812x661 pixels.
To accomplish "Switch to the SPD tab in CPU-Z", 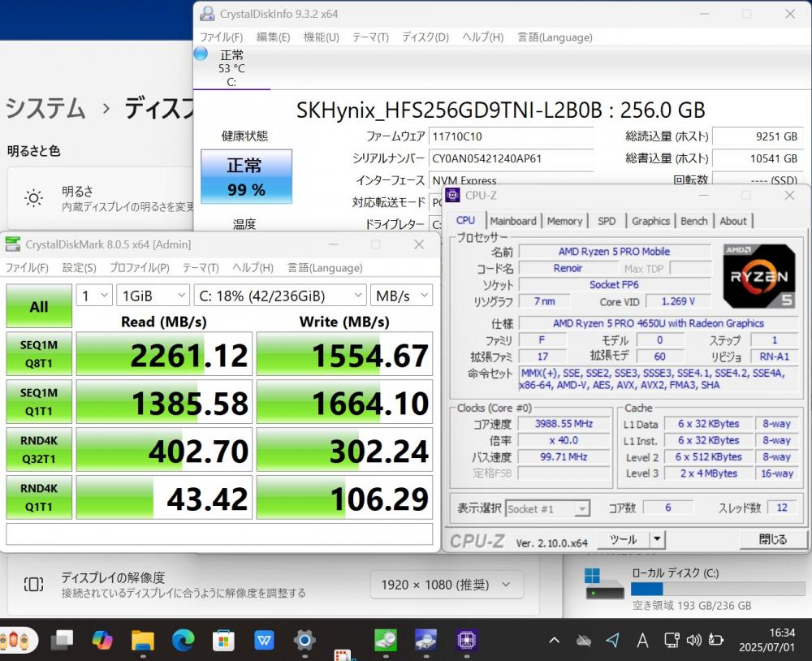I will (607, 221).
